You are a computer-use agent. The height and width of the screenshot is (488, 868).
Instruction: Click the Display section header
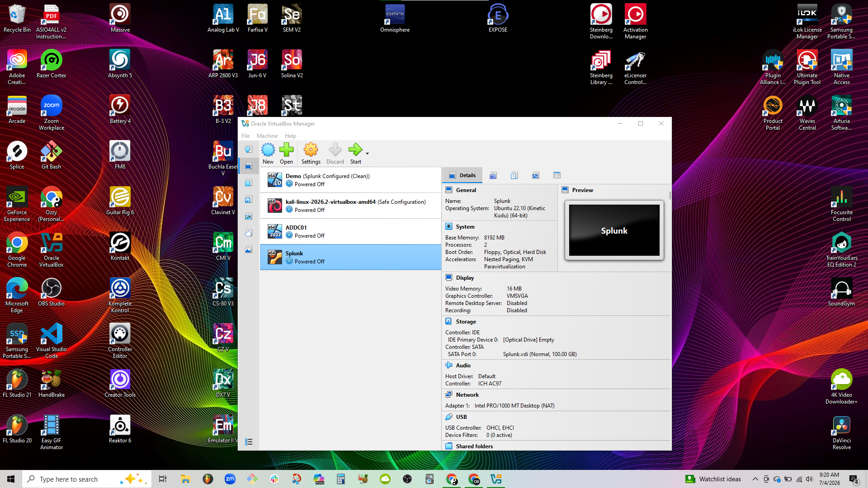[x=465, y=278]
